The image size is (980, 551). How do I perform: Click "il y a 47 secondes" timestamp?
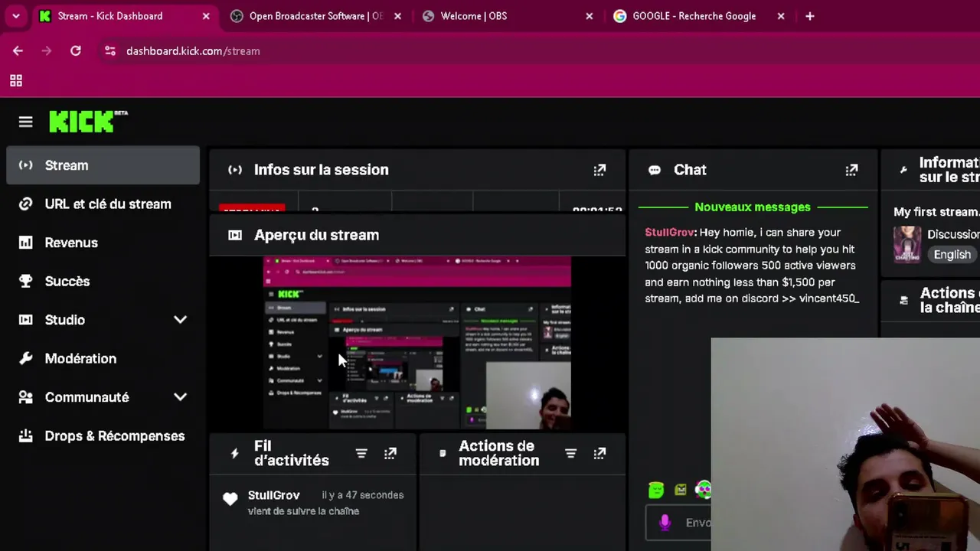363,495
